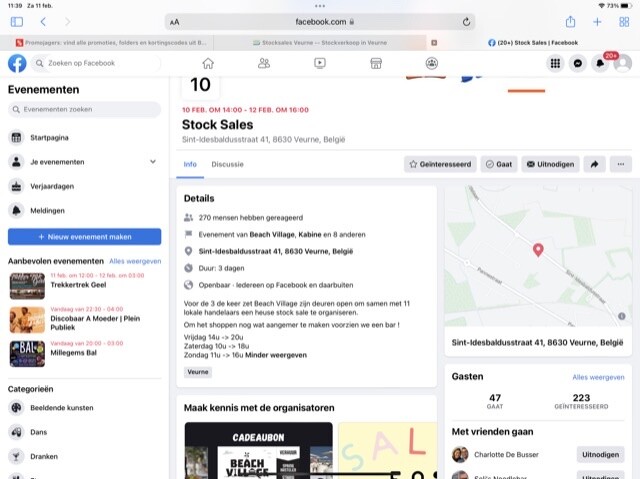Image resolution: width=640 pixels, height=479 pixels.
Task: Open the AA reader settings in address bar
Action: pyautogui.click(x=175, y=22)
